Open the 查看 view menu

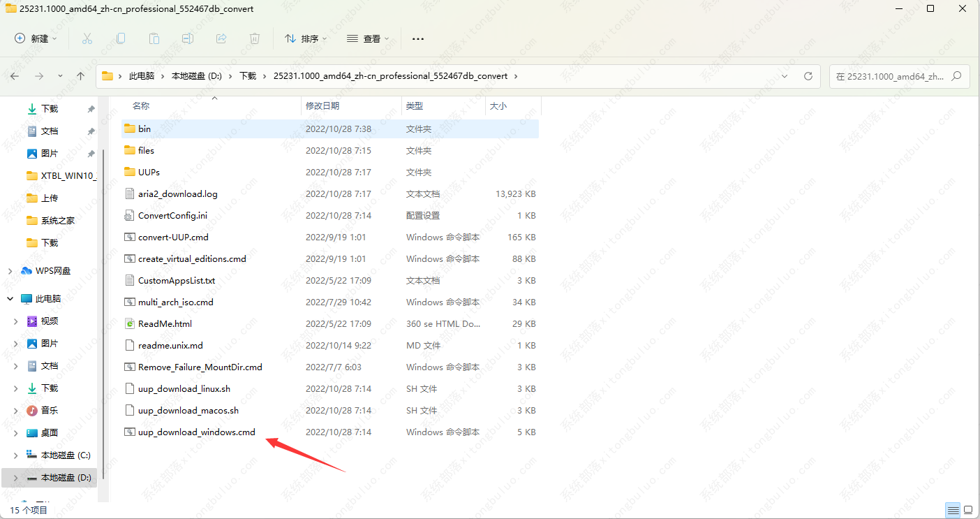368,38
